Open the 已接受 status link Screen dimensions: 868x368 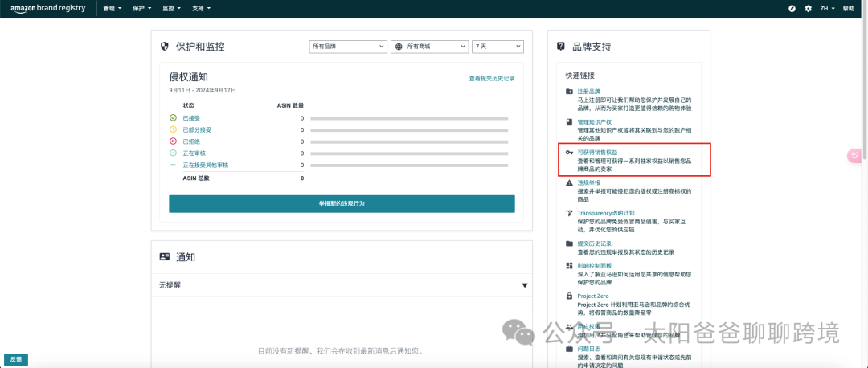pyautogui.click(x=191, y=118)
